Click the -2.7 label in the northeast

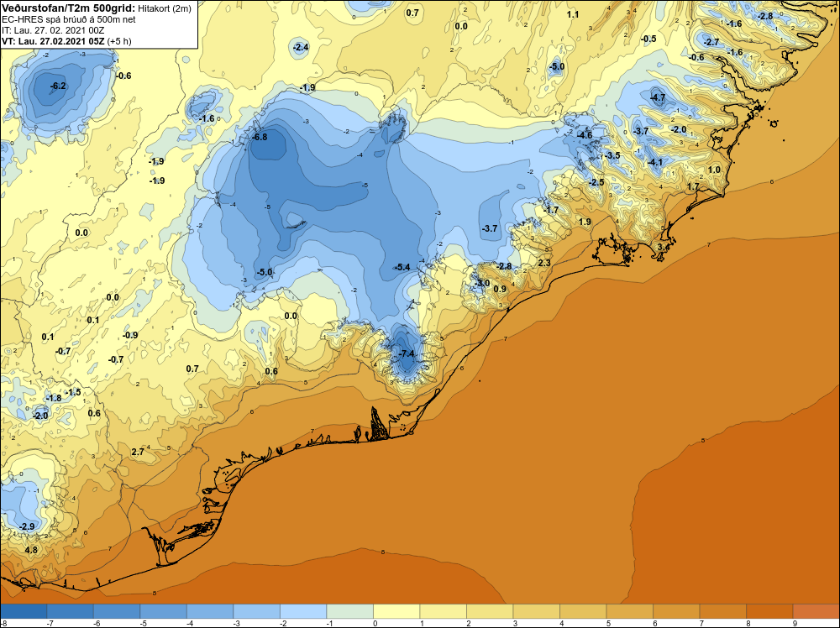[x=711, y=42]
